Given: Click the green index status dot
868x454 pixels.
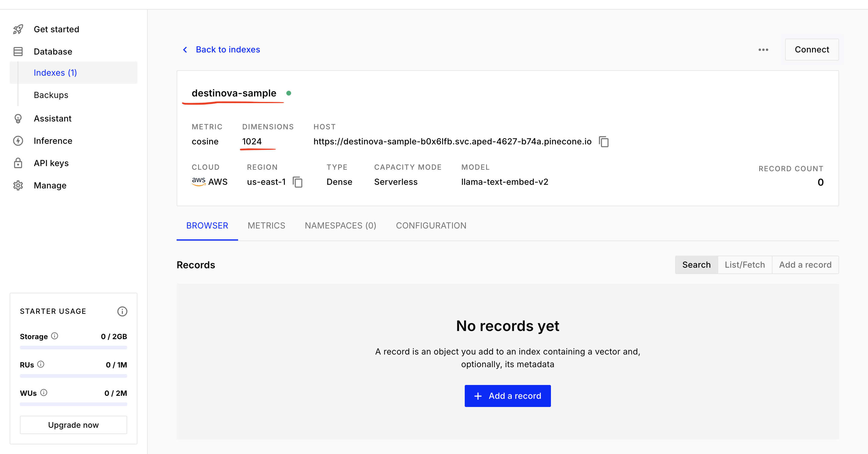Looking at the screenshot, I should pyautogui.click(x=289, y=93).
